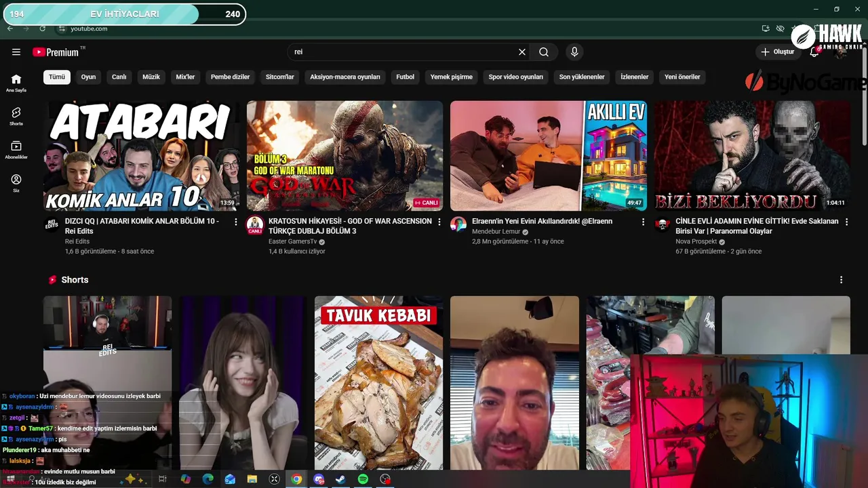Select the Spor video oyunları chip
Viewport: 868px width, 488px height.
pyautogui.click(x=516, y=77)
